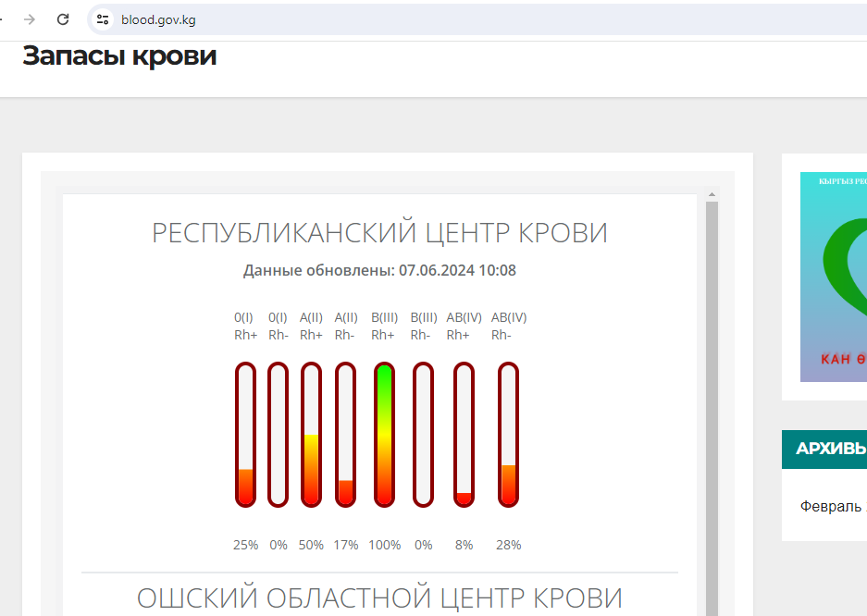Click the browser forward arrow

pos(30,19)
